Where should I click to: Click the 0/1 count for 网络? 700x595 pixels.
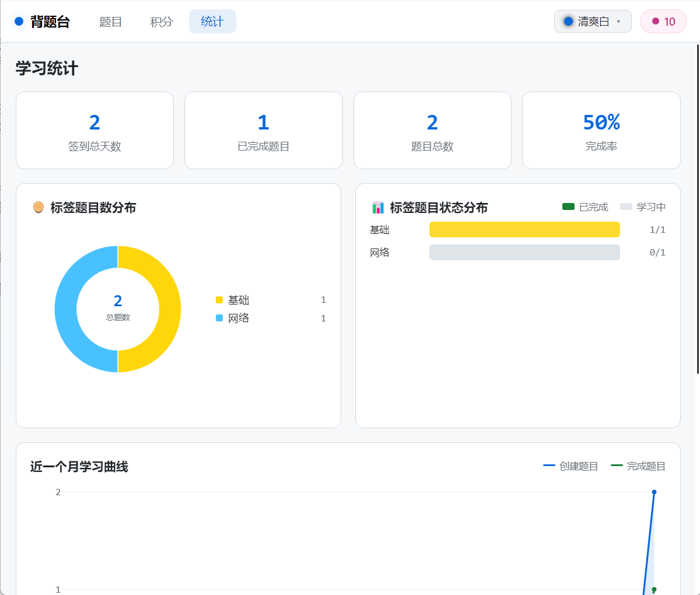[657, 253]
